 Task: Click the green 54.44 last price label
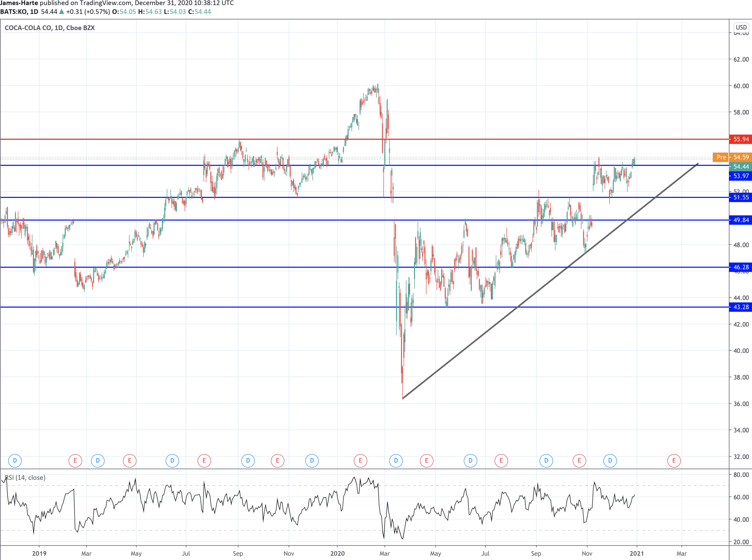tap(741, 167)
